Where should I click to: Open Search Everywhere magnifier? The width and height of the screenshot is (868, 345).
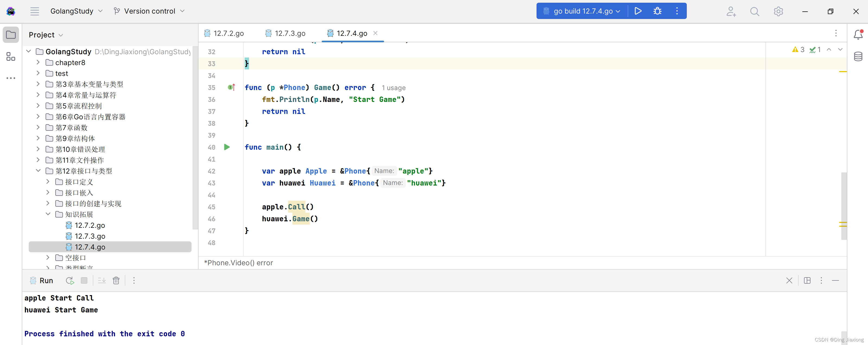coord(754,11)
